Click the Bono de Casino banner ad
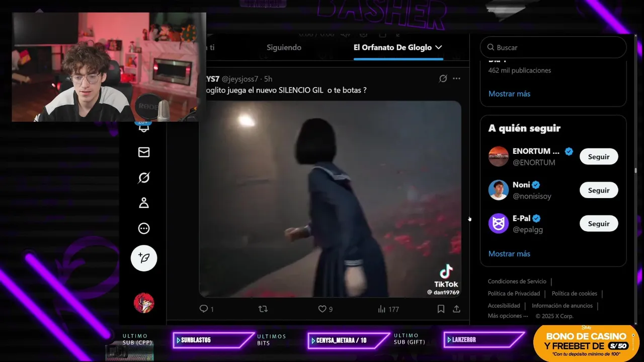 click(586, 343)
